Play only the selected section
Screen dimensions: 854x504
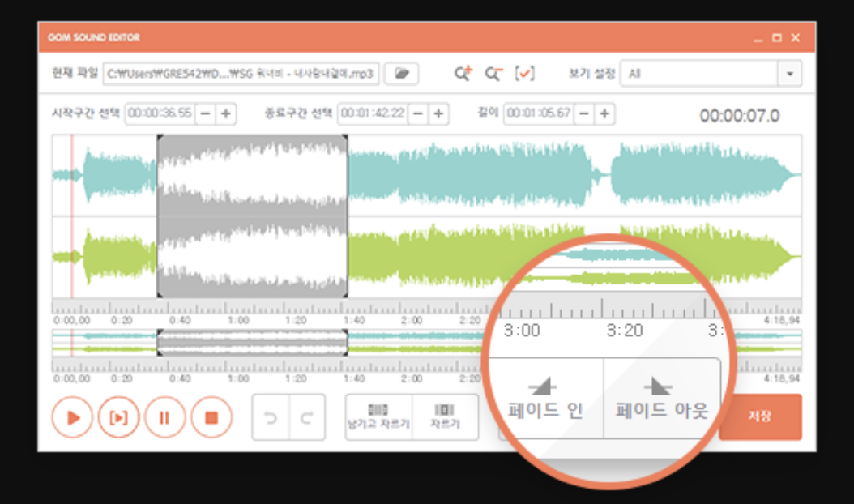click(x=118, y=417)
